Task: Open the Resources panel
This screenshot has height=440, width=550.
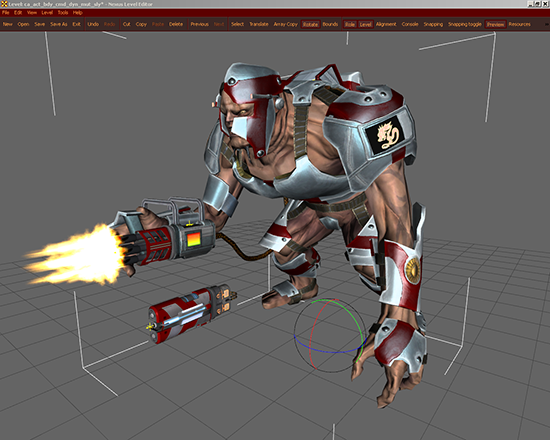Action: pos(520,24)
